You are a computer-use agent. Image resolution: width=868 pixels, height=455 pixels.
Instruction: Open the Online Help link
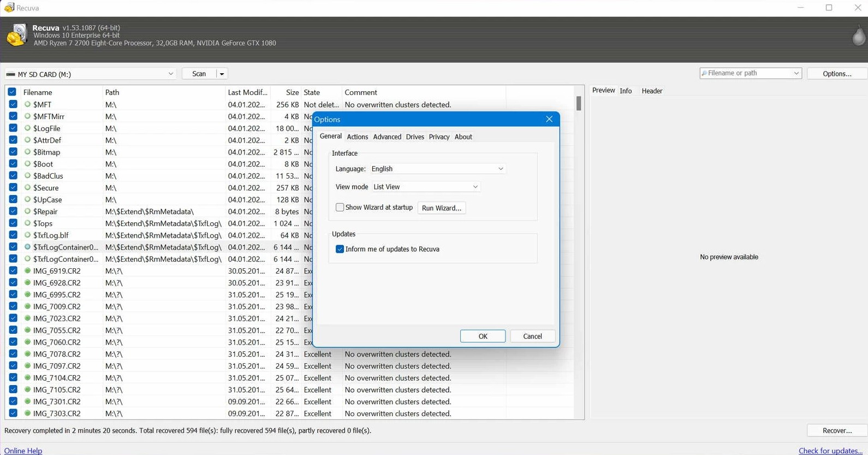23,451
